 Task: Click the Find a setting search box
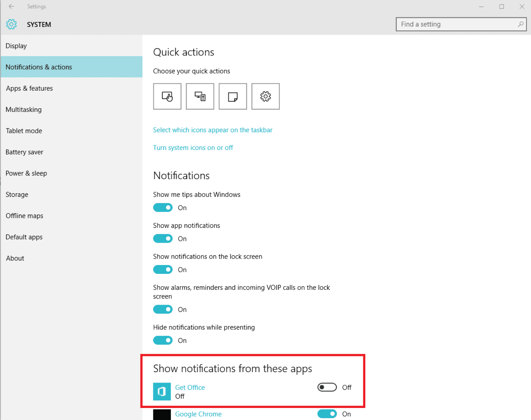461,24
